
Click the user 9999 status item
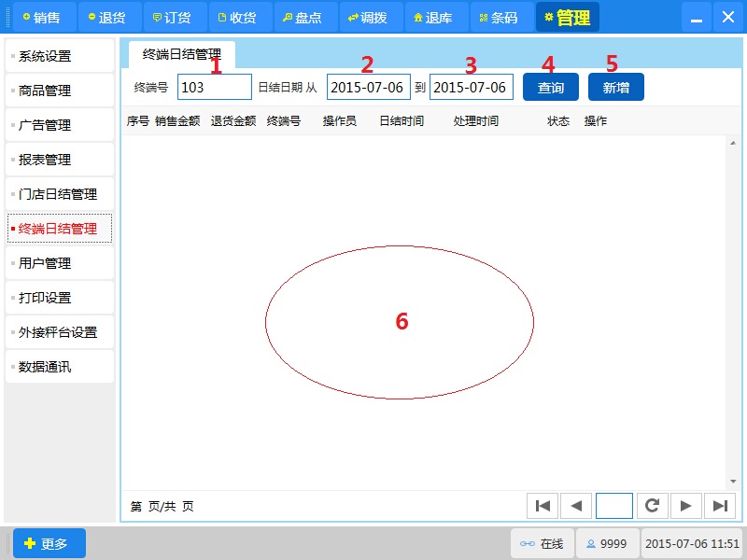608,543
